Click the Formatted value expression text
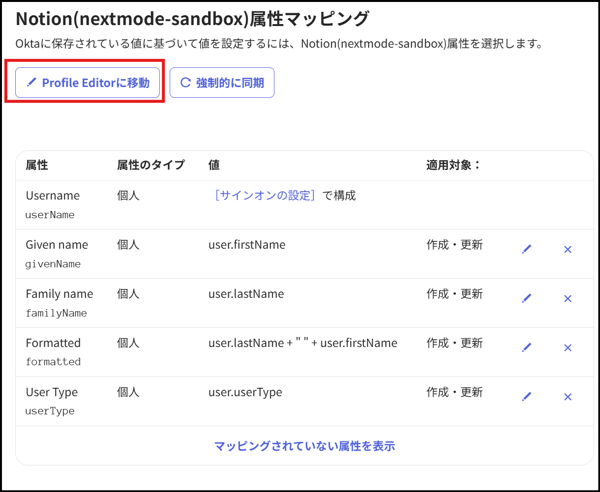The height and width of the screenshot is (492, 600). pyautogui.click(x=302, y=343)
